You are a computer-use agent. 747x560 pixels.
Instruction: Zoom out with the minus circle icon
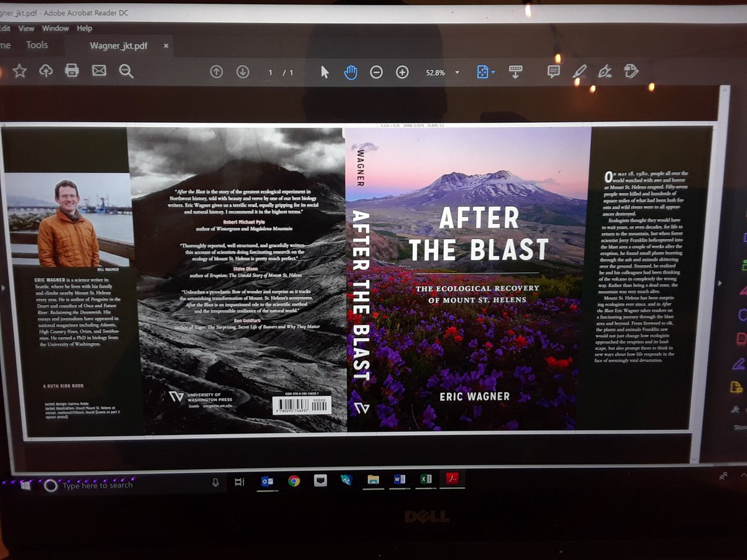376,72
